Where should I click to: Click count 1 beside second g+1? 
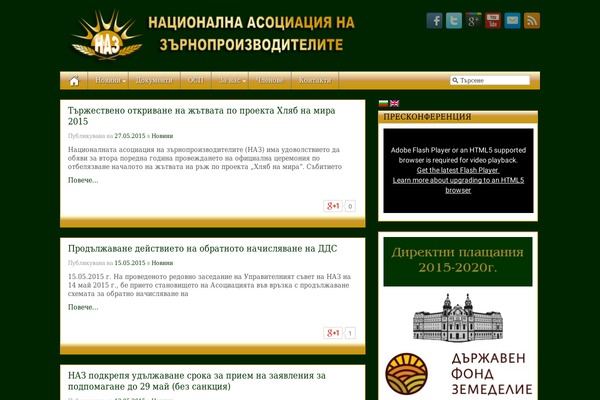click(350, 333)
